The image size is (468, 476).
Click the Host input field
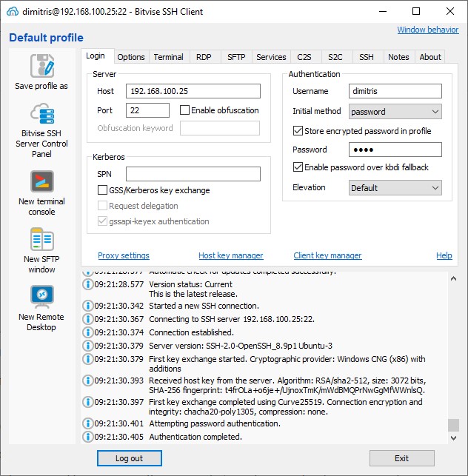[x=193, y=91]
